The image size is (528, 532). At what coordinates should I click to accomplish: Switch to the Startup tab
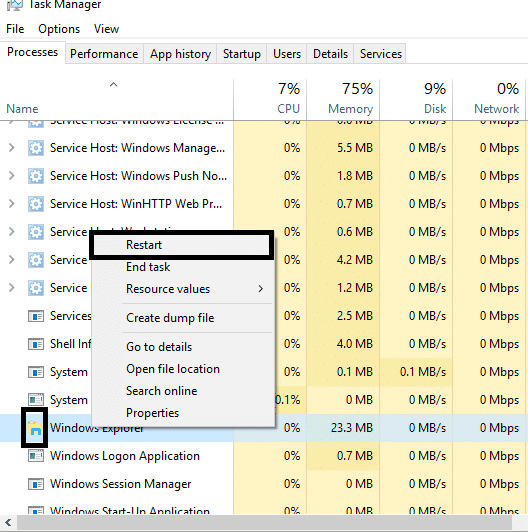(x=242, y=54)
